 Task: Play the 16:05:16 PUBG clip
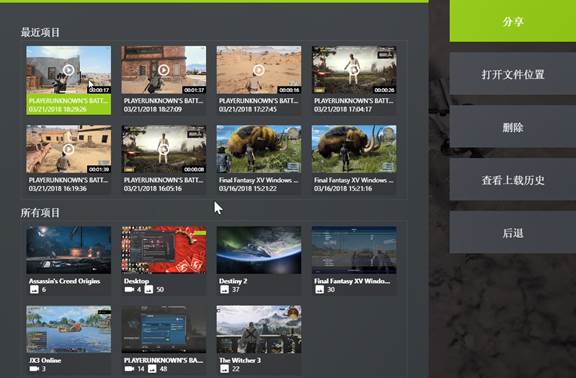tap(164, 149)
